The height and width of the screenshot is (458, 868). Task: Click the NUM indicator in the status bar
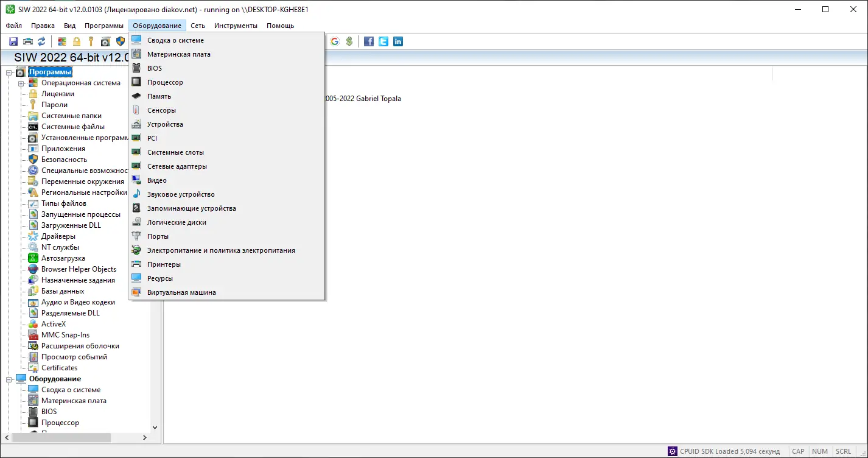(820, 451)
